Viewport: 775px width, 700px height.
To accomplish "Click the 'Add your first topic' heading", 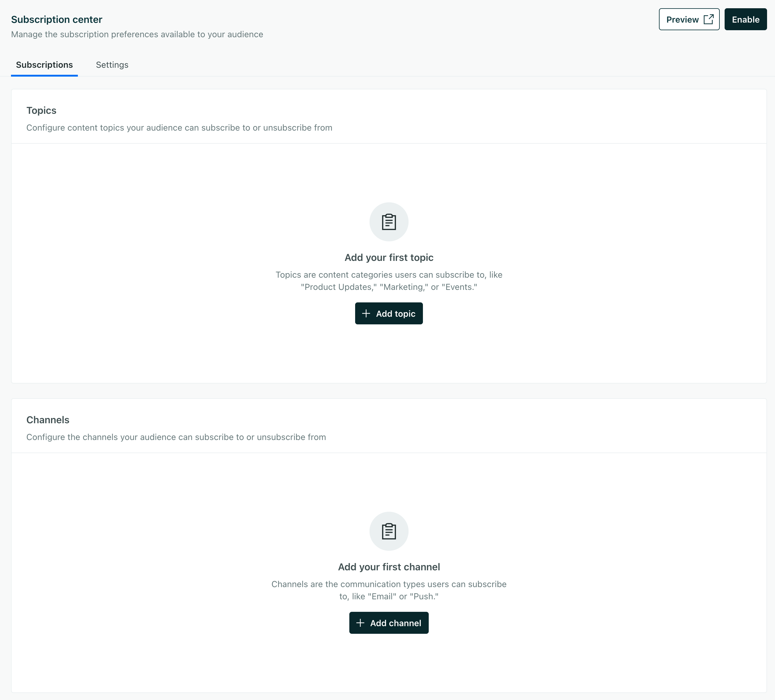I will (x=389, y=258).
